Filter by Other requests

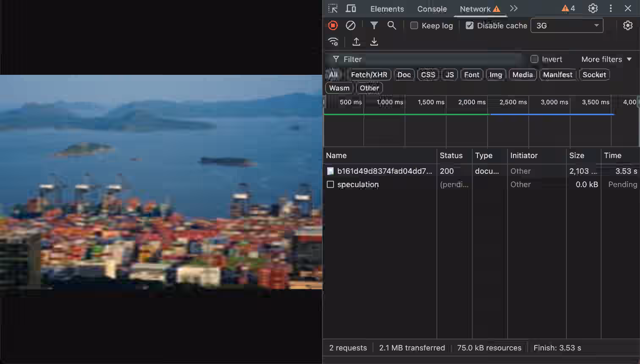coord(370,88)
